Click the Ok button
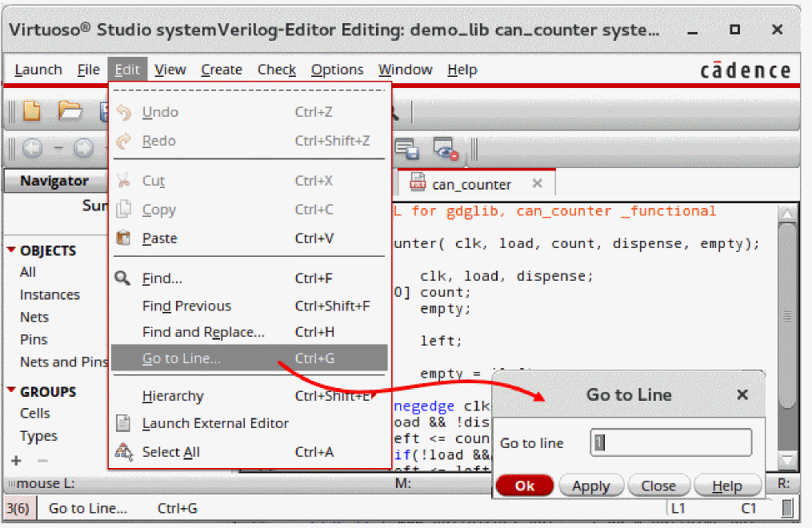 pos(525,486)
